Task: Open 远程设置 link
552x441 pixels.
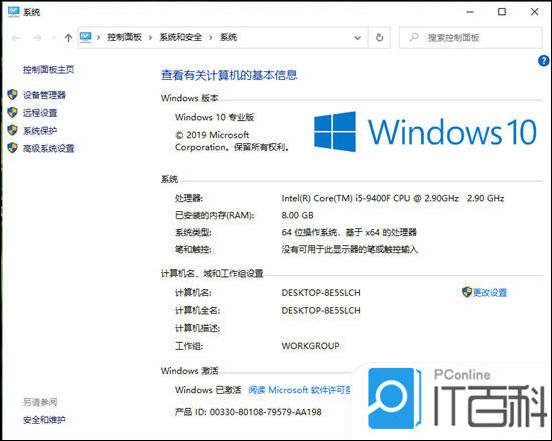Action: (40, 113)
